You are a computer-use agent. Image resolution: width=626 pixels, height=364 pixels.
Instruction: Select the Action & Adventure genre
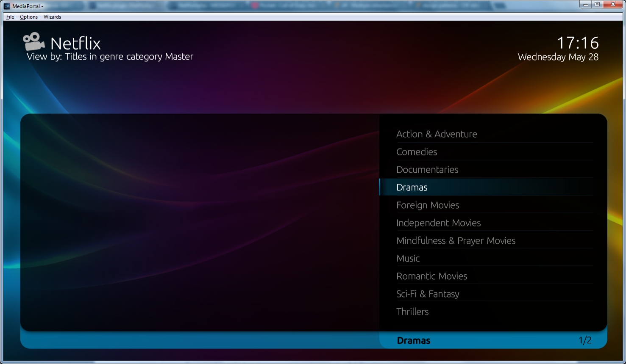point(487,134)
